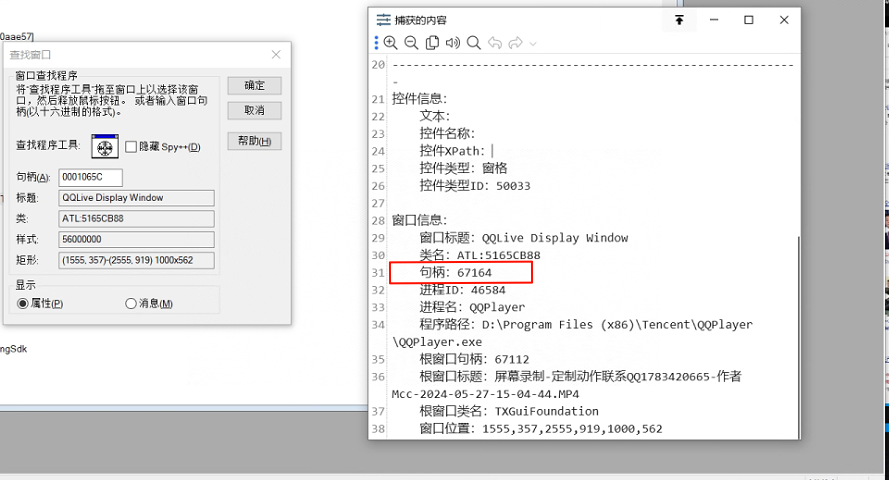
Task: Click the undo arrow icon
Action: 494,43
